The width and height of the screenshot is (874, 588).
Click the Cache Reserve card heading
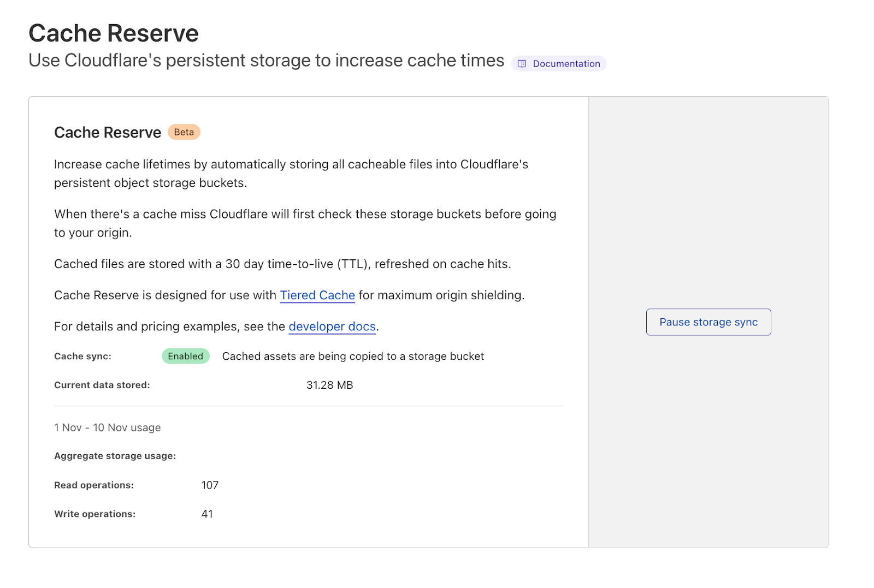108,133
